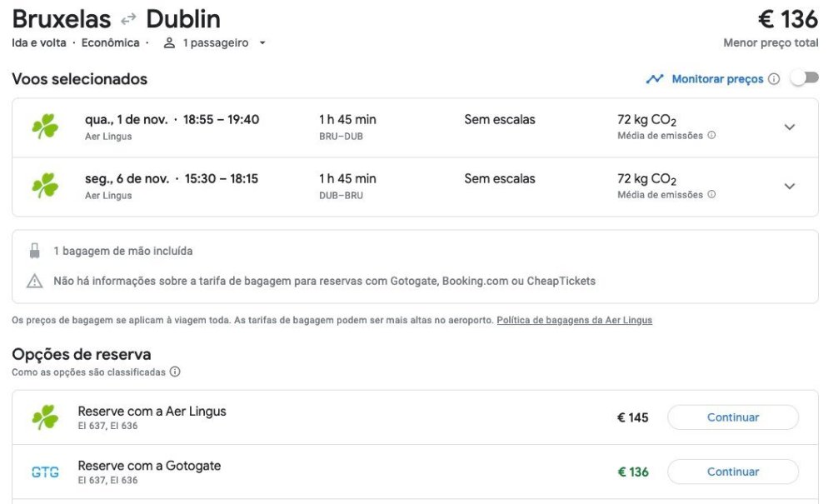Click the Gotogate GTG logo icon

pos(45,472)
